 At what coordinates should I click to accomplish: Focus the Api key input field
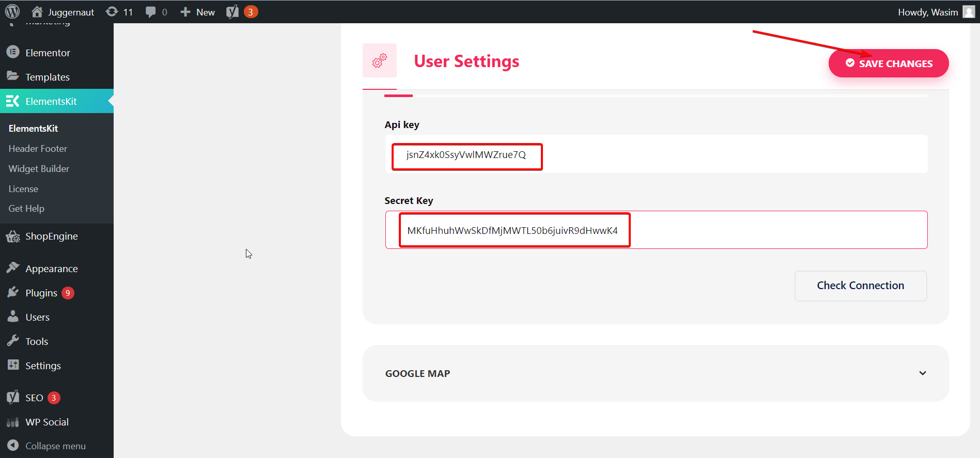point(656,154)
